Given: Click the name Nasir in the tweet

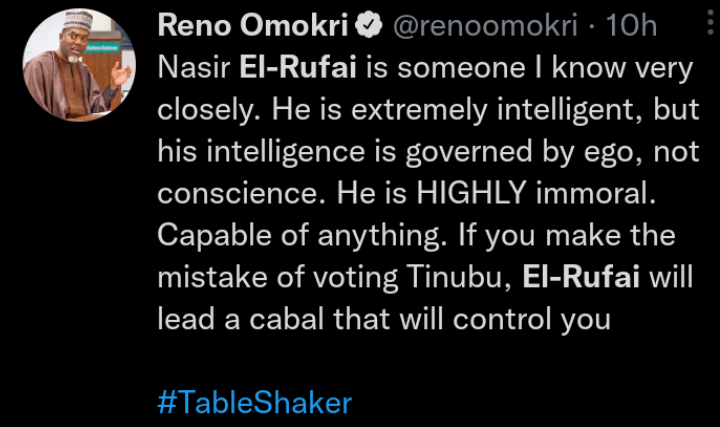Looking at the screenshot, I should [194, 71].
